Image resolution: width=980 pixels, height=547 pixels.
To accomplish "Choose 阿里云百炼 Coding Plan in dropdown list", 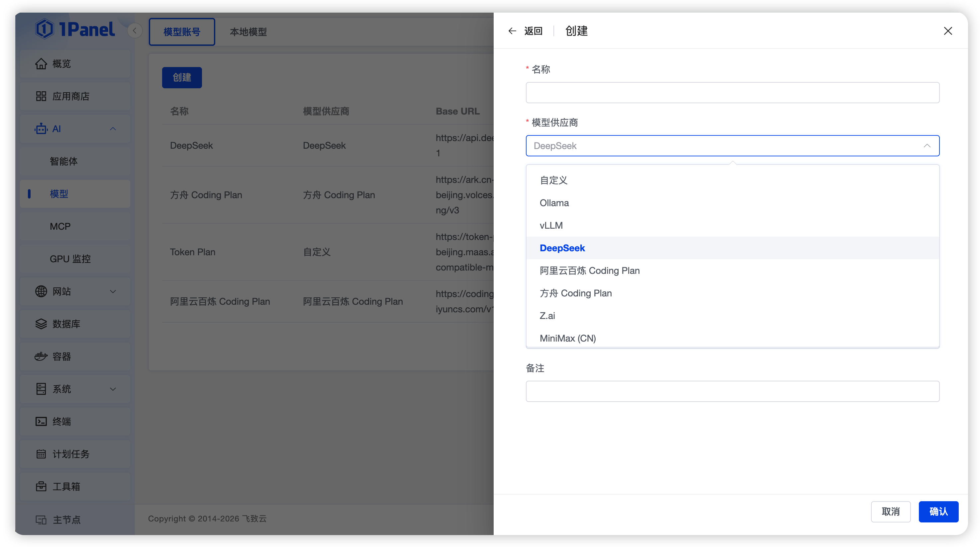I will [732, 271].
